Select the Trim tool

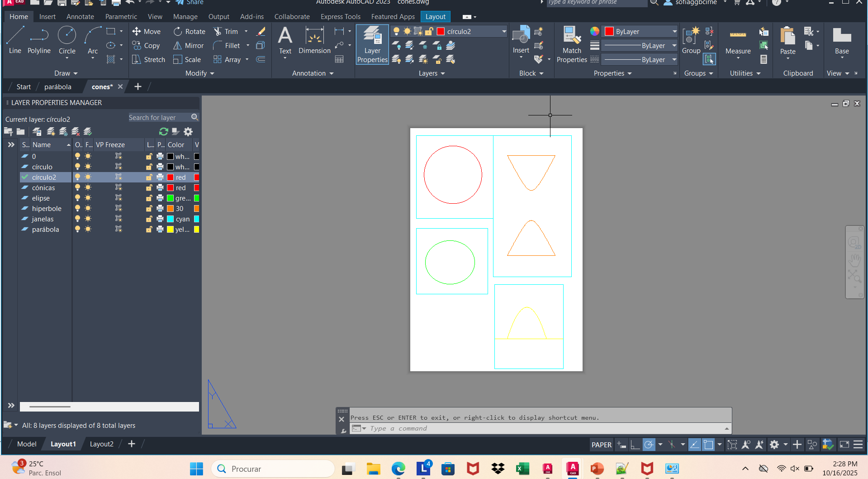225,32
